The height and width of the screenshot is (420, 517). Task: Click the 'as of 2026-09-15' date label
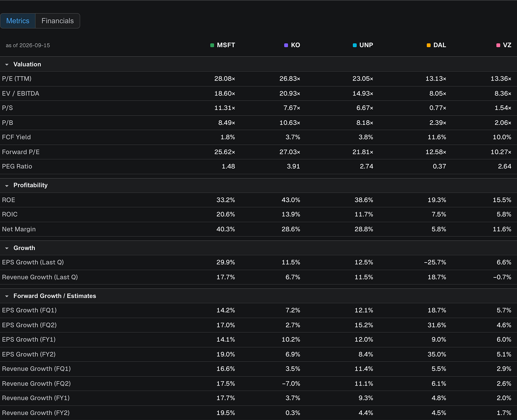point(28,45)
